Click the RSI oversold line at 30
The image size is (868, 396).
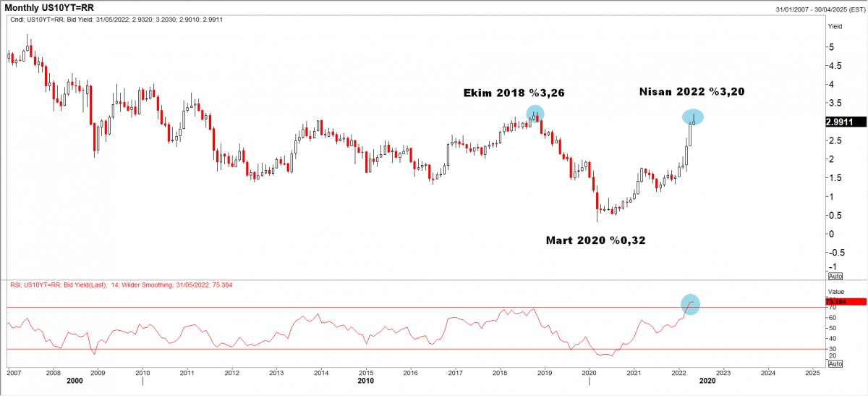coord(362,349)
